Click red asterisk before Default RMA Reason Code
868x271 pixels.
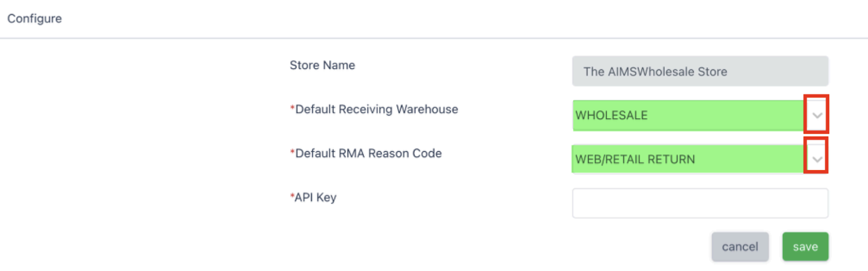coord(292,151)
